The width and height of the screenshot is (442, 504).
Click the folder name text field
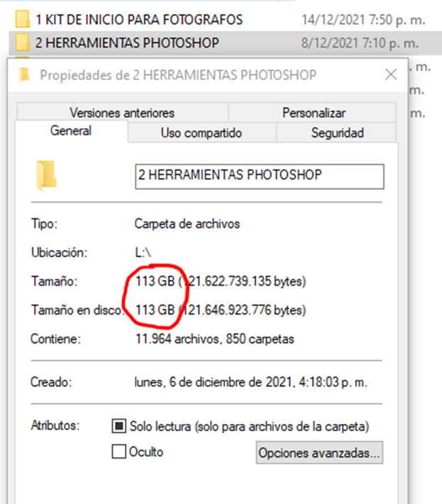tap(260, 177)
